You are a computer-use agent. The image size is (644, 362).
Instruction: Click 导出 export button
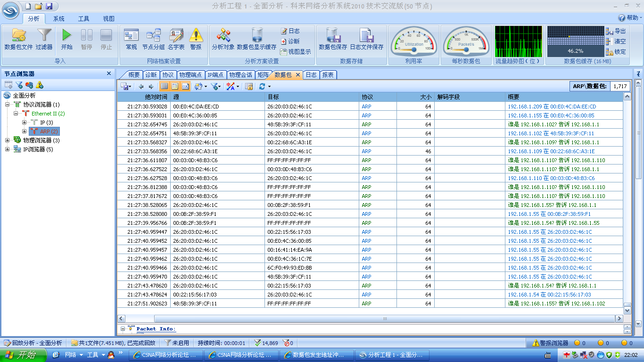[x=616, y=31]
